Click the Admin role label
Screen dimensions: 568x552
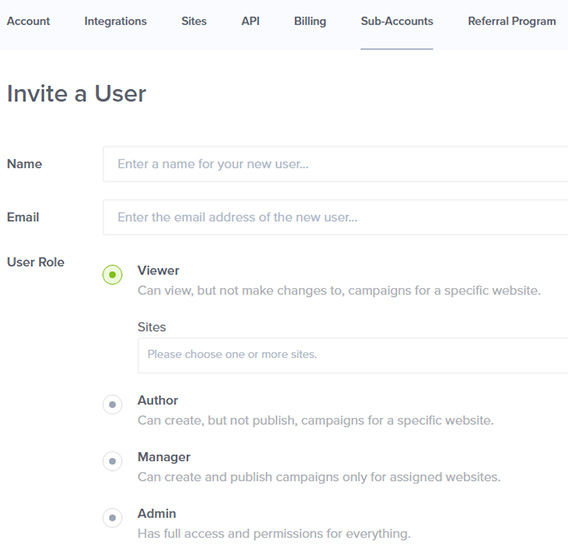click(156, 514)
